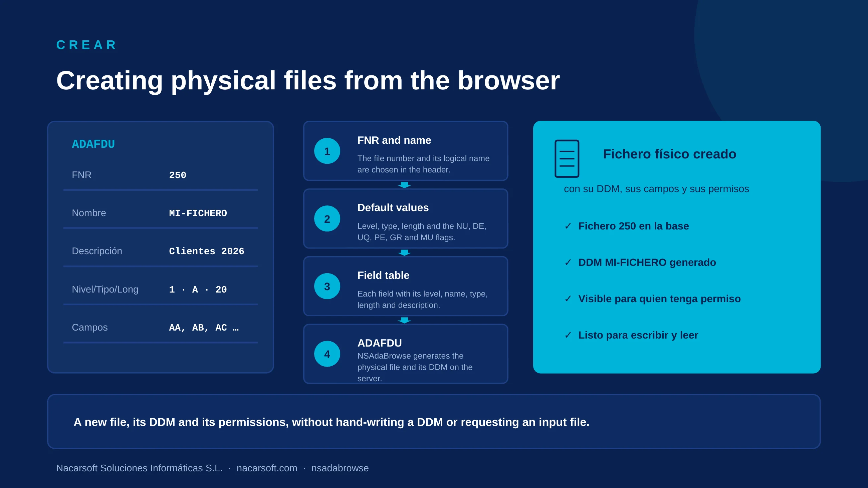Screen dimensions: 868x488
Task: Click the CREAR section label
Action: pos(86,45)
